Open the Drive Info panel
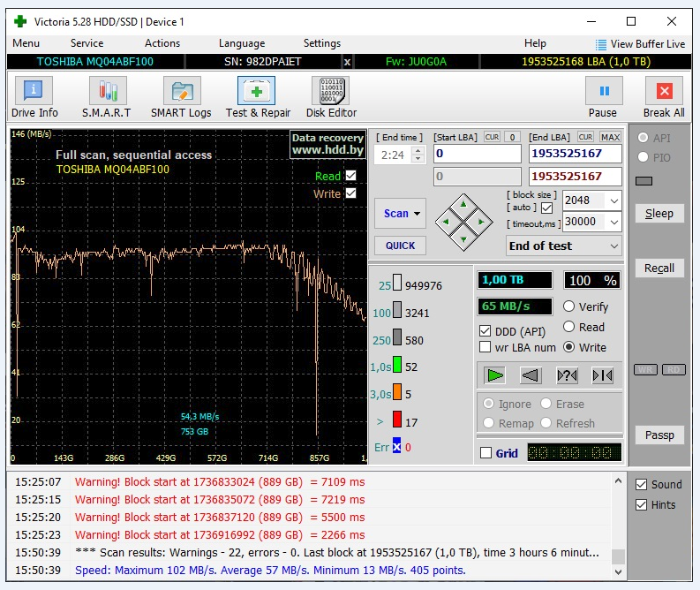Viewport: 700px width, 590px height. 34,90
